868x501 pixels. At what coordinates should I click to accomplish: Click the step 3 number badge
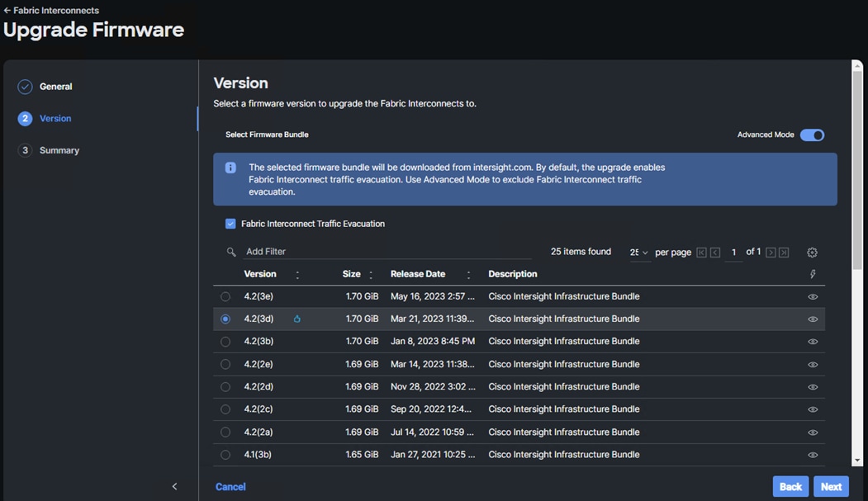click(25, 150)
